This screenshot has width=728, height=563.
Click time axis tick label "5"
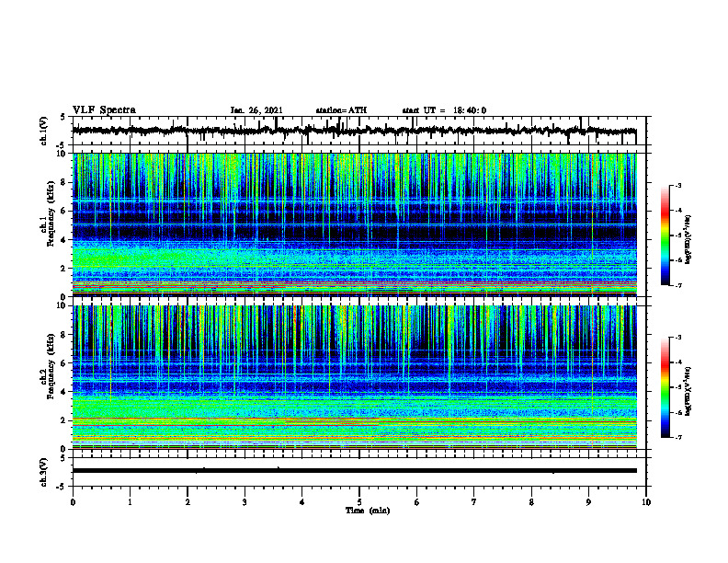(x=359, y=502)
